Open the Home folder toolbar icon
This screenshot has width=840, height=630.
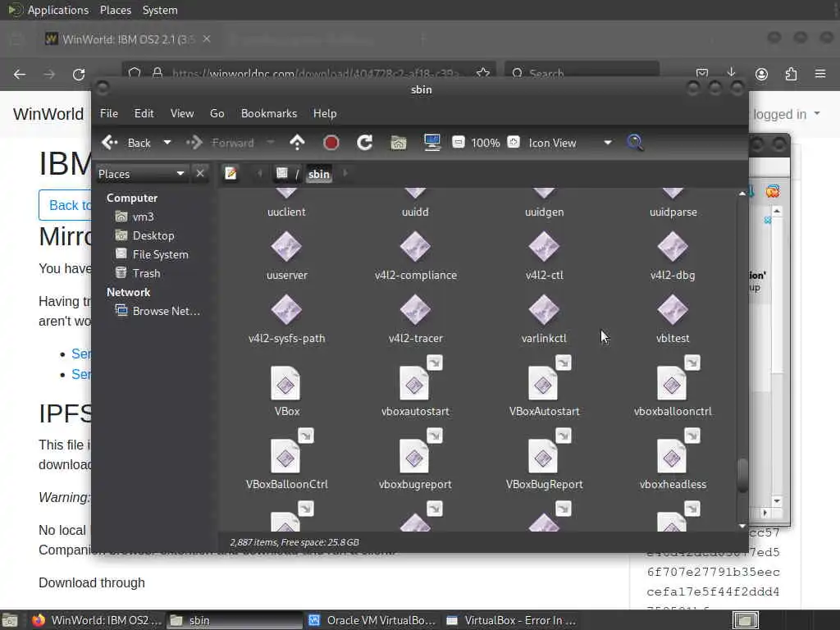point(398,143)
